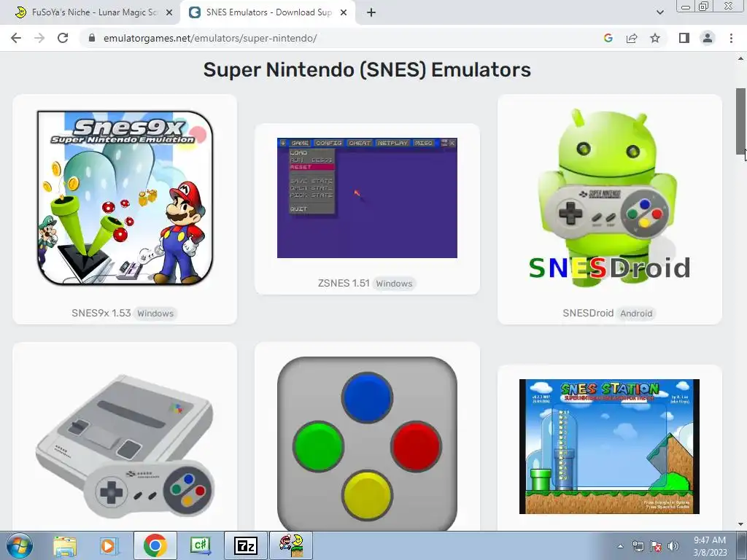Open the ZSNES purple screenshot thumbnail
This screenshot has width=747, height=560.
click(x=368, y=198)
